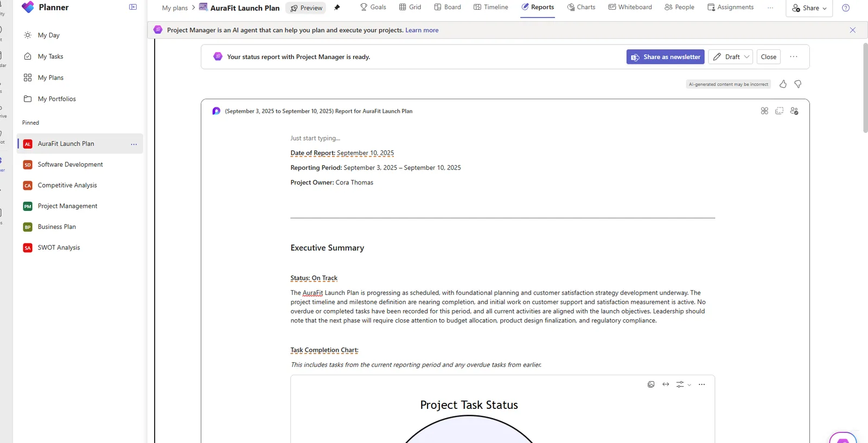Viewport: 868px width, 443px height.
Task: Click the 'Date of Report' line
Action: tap(342, 153)
